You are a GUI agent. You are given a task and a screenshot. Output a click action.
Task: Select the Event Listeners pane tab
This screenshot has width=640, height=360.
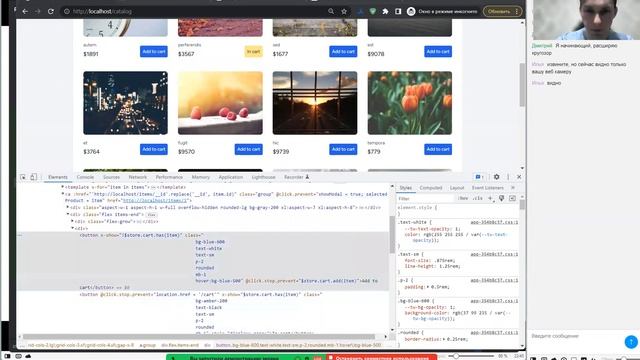tap(488, 188)
